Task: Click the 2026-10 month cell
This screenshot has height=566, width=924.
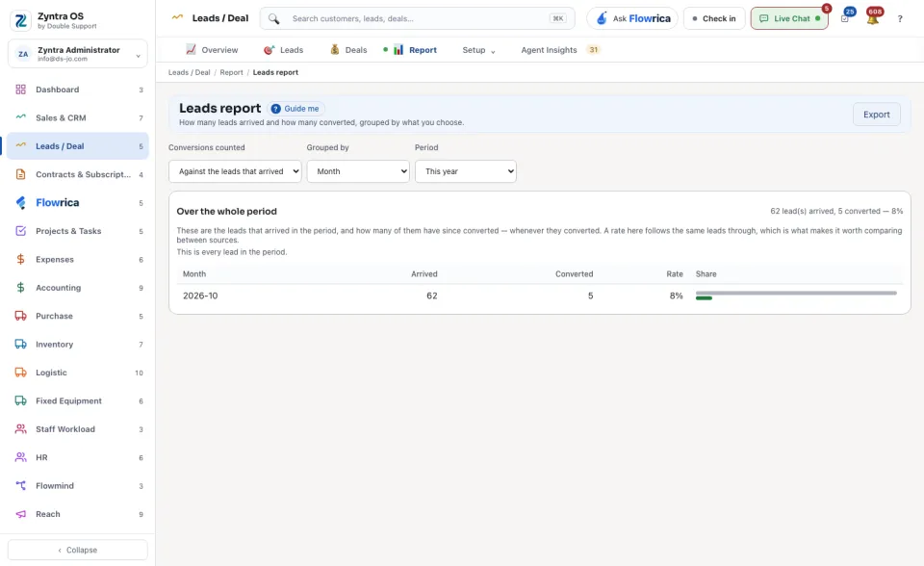Action: click(200, 296)
